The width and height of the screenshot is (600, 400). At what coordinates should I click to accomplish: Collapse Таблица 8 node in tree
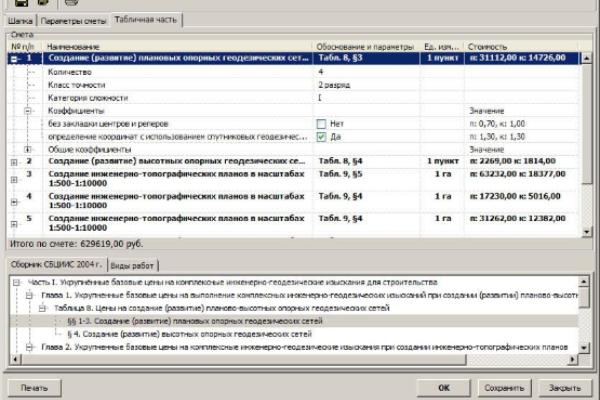[x=42, y=308]
